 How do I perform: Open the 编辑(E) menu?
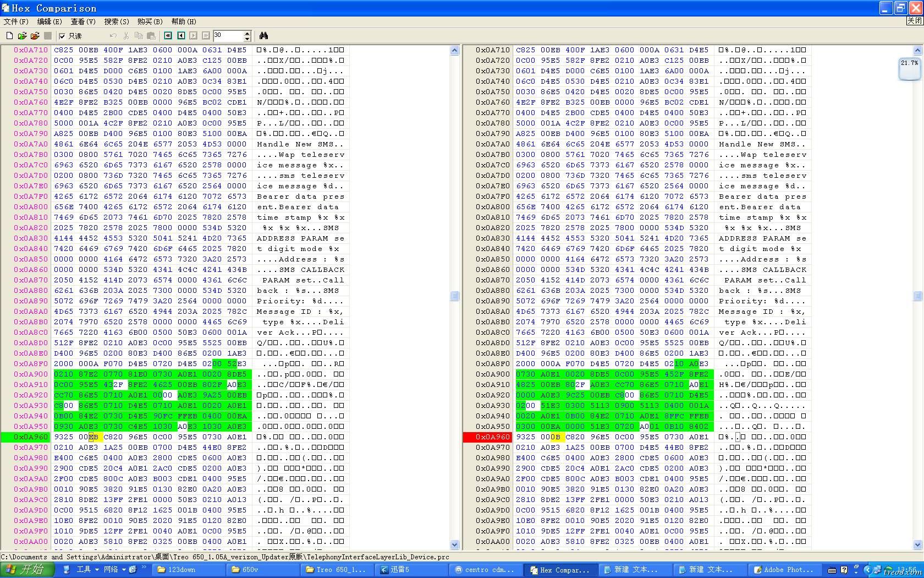coord(50,21)
